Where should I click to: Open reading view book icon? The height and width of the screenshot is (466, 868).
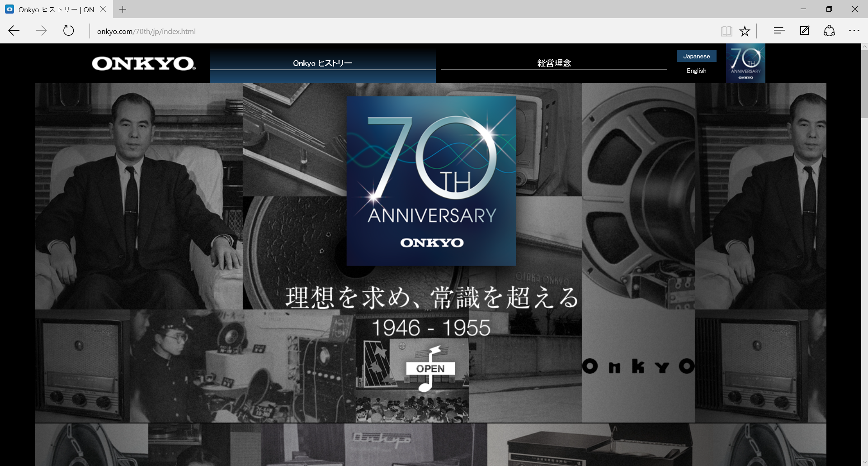726,31
